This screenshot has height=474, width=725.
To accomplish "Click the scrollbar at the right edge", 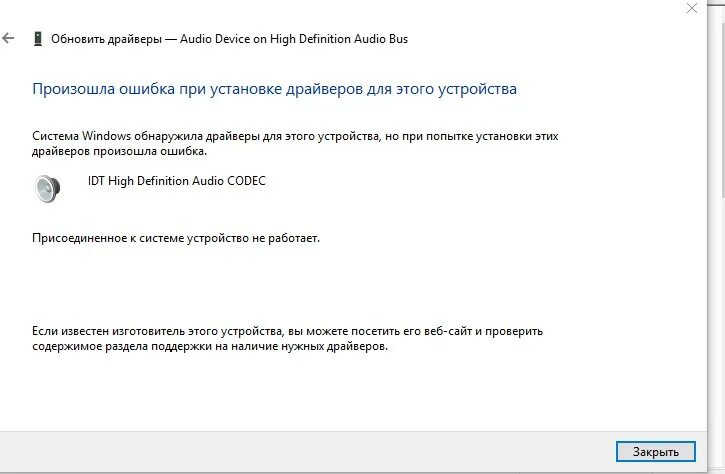I will 722,109.
